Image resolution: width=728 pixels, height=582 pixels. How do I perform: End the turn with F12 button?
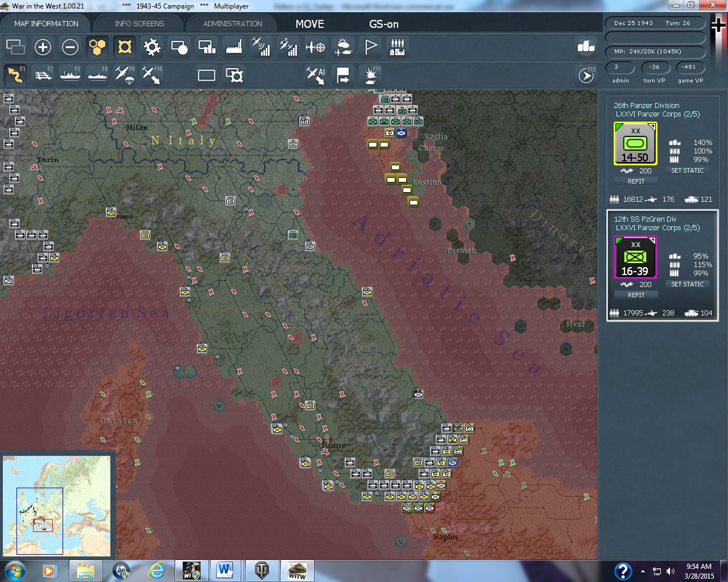pyautogui.click(x=586, y=75)
